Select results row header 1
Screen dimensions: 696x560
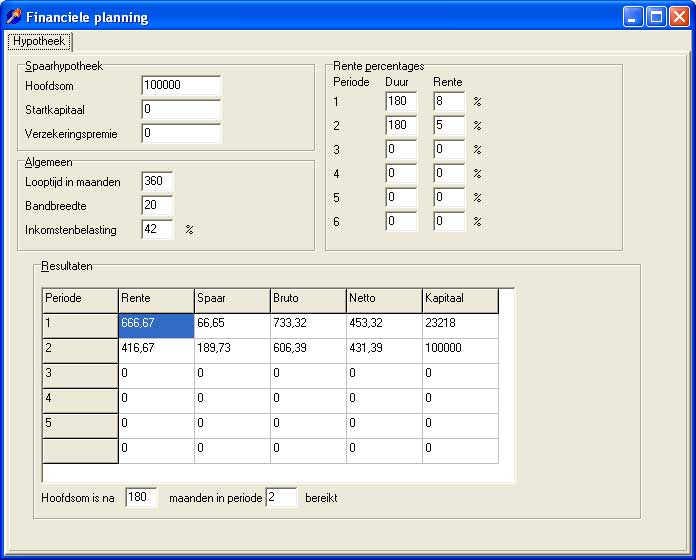coord(80,326)
